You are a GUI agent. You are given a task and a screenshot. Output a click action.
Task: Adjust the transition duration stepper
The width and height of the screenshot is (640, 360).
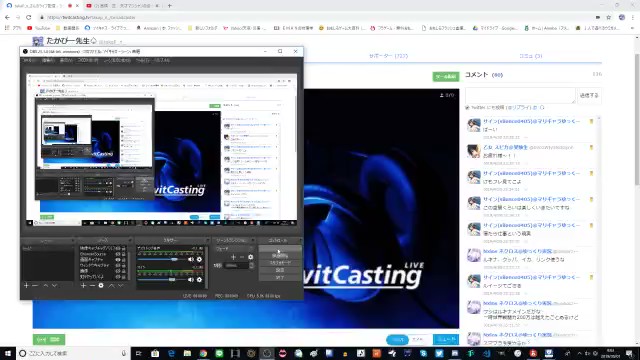(x=251, y=265)
